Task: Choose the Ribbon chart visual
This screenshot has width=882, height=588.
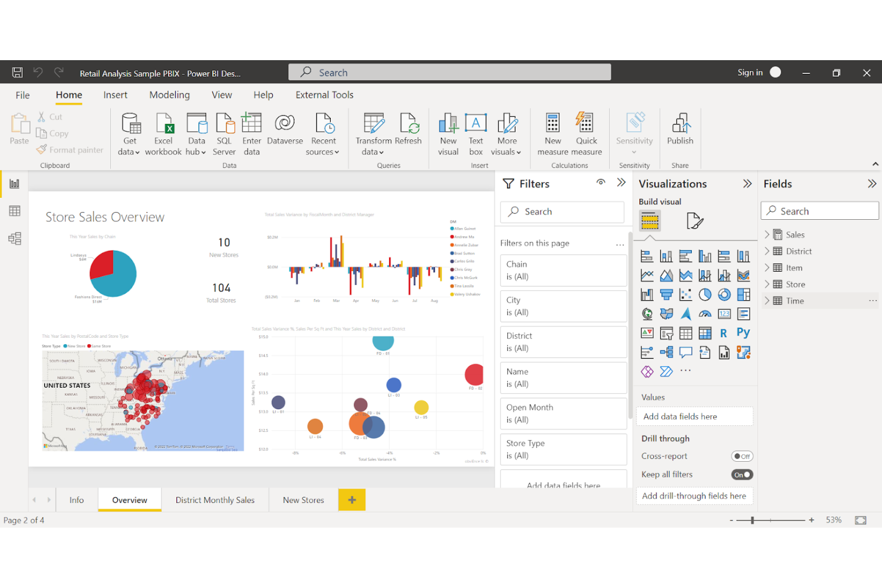Action: (743, 276)
